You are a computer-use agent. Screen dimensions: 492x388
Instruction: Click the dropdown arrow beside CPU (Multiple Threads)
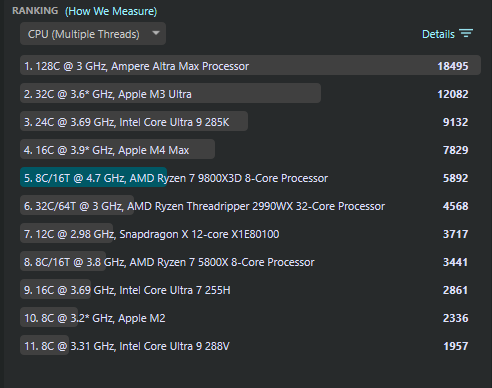155,33
